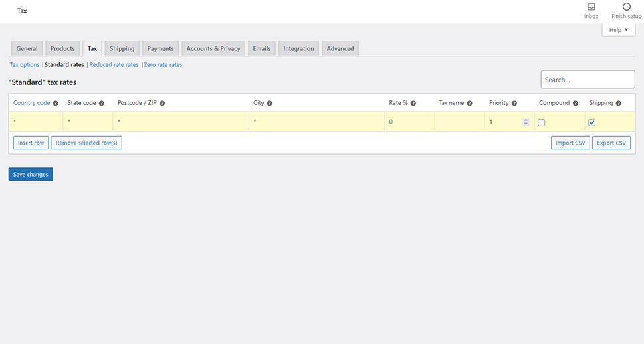
Task: Click the Finish setup circle icon
Action: pyautogui.click(x=626, y=7)
